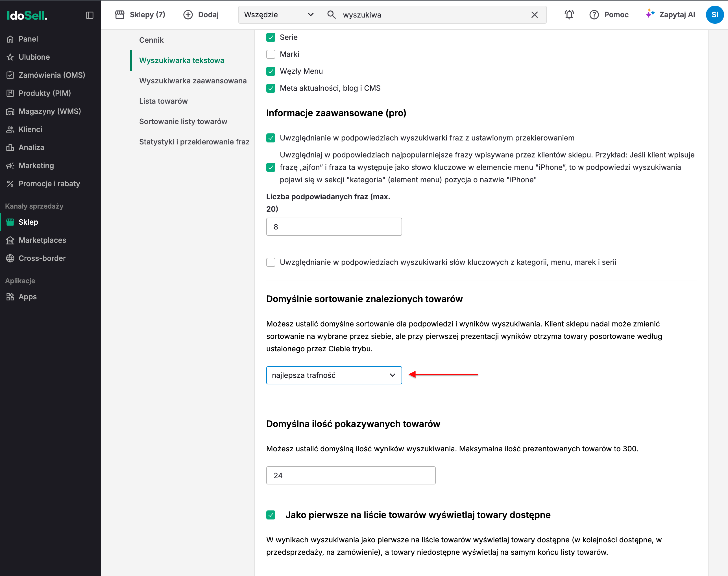Open Sortowanie listy towarów section
This screenshot has width=728, height=576.
coord(183,122)
